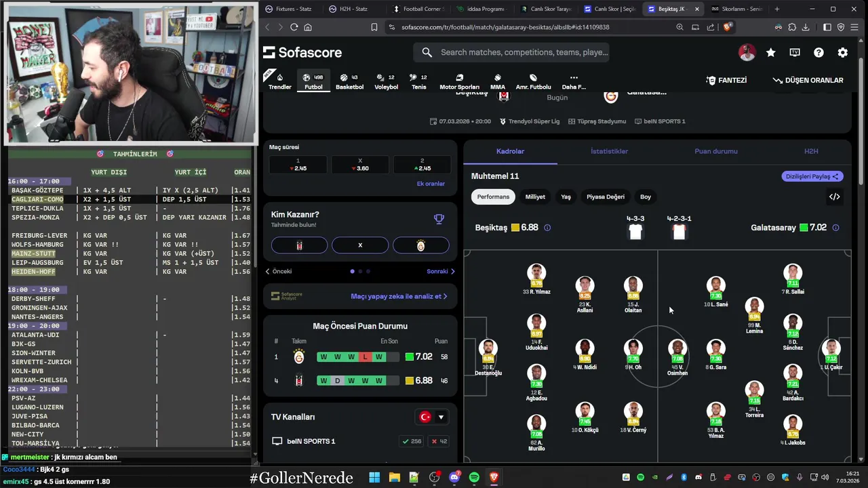Vote X draw in Kim Kazanır

click(360, 245)
